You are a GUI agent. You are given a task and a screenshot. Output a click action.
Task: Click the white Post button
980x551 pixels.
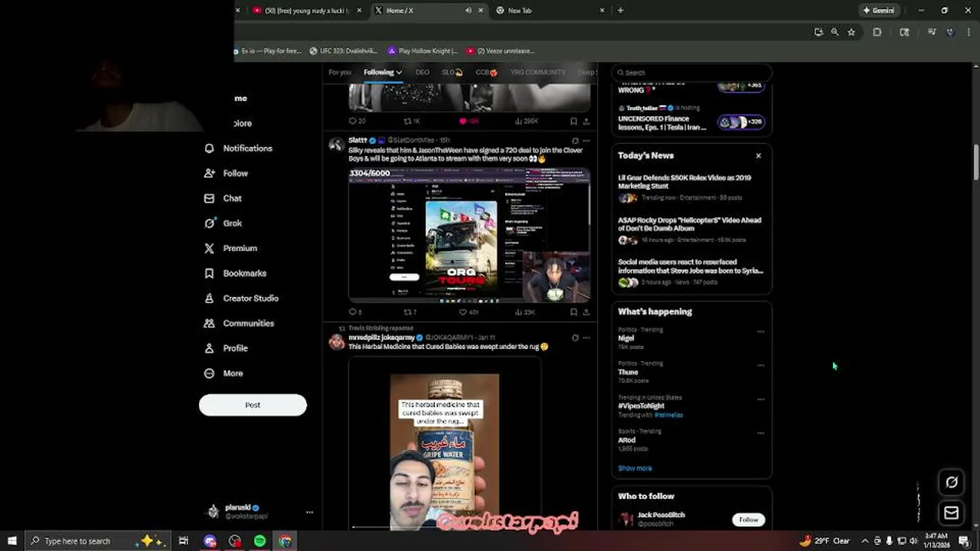(x=253, y=405)
